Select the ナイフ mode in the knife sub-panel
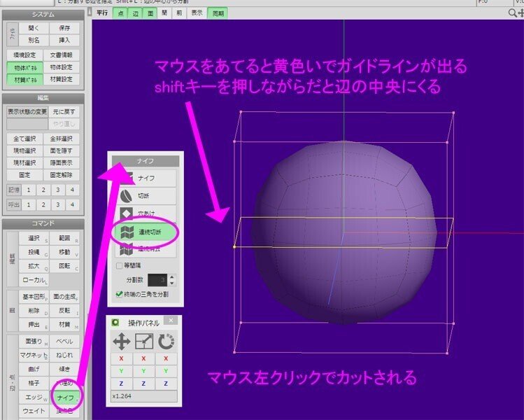This screenshot has width=524, height=420. (x=146, y=178)
